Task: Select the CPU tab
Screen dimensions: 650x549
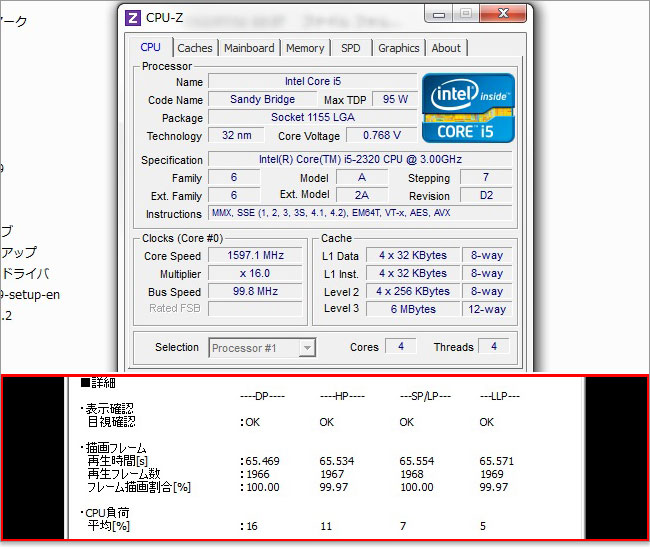Action: [x=151, y=47]
